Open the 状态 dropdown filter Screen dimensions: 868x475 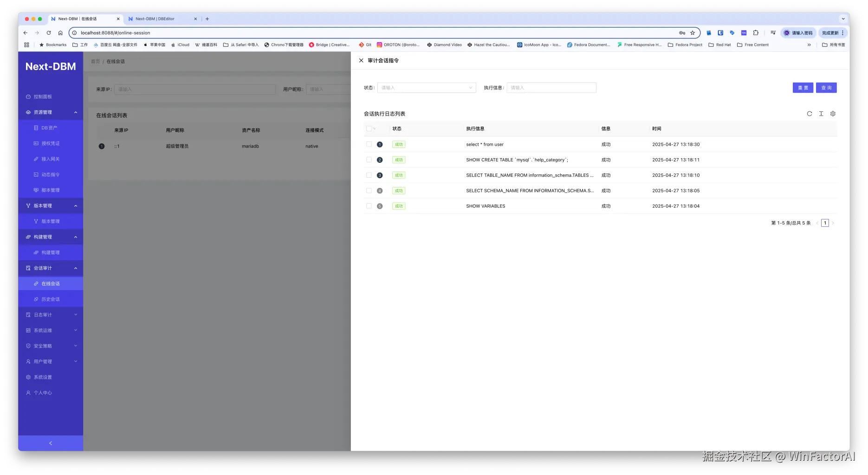coord(427,88)
